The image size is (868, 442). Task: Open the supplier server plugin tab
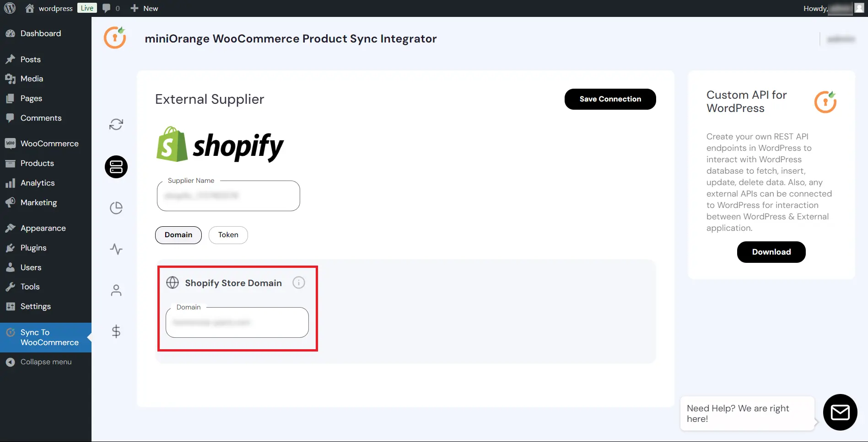pos(116,167)
